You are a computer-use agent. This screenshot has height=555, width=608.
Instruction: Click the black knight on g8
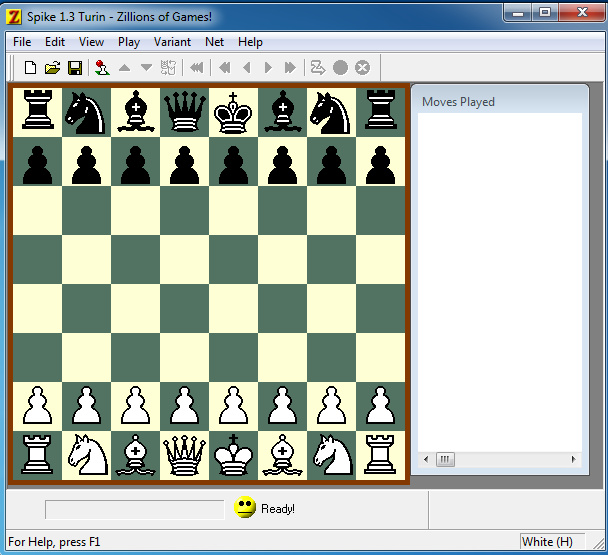pos(331,112)
